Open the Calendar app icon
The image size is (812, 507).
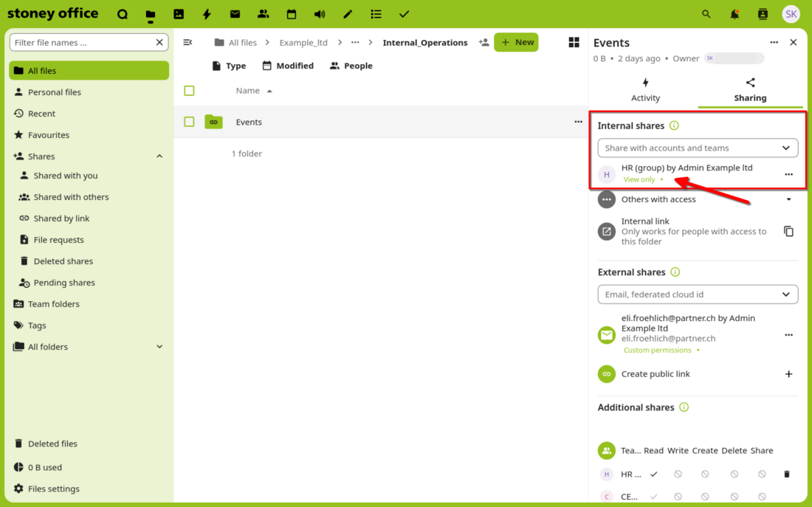point(292,14)
